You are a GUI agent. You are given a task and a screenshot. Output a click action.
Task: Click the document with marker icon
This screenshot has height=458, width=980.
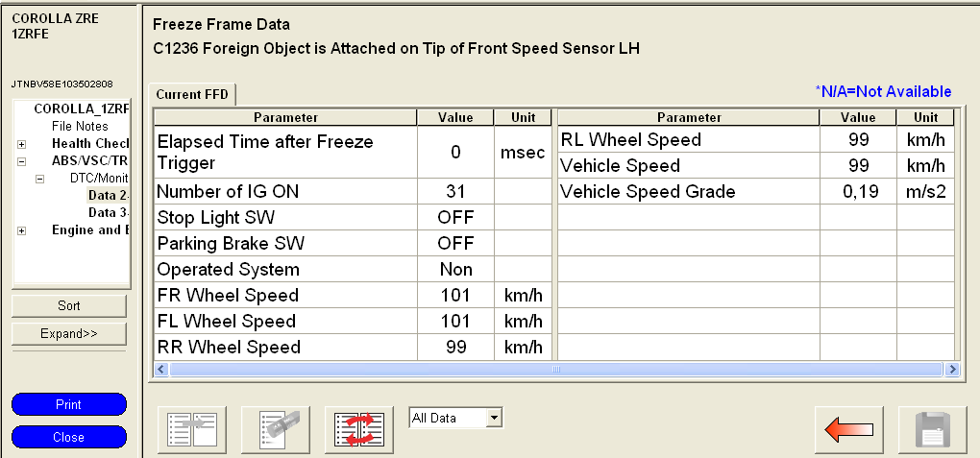(x=275, y=429)
